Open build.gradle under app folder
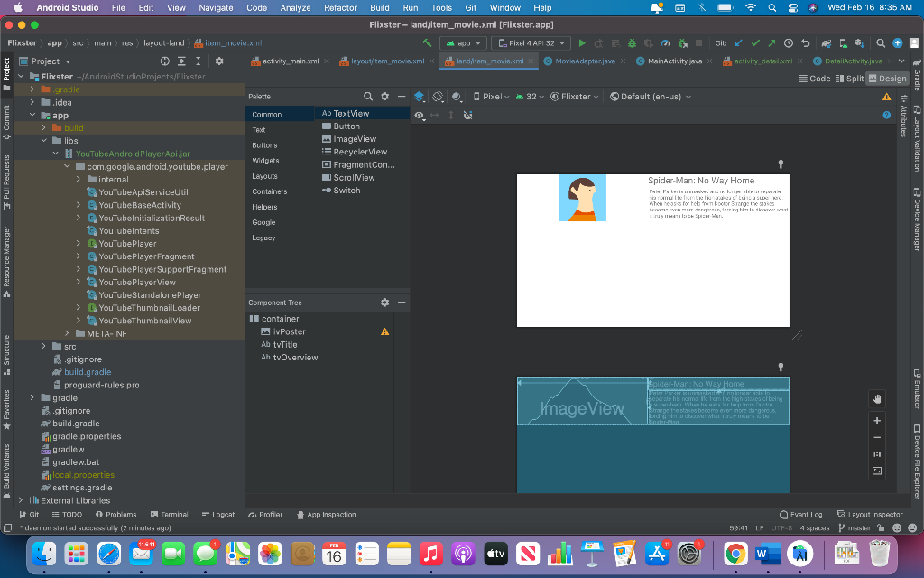 click(88, 372)
